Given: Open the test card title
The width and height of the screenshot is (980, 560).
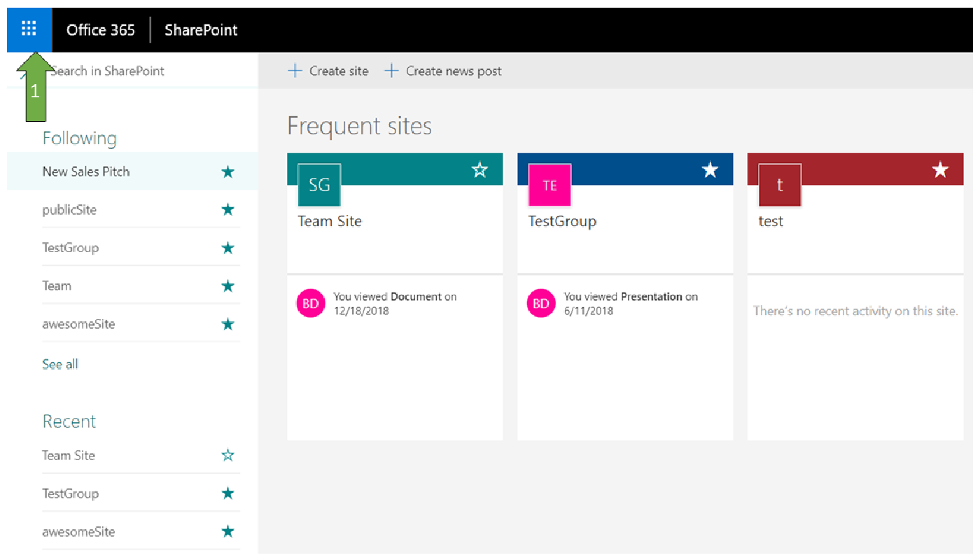Looking at the screenshot, I should 771,221.
